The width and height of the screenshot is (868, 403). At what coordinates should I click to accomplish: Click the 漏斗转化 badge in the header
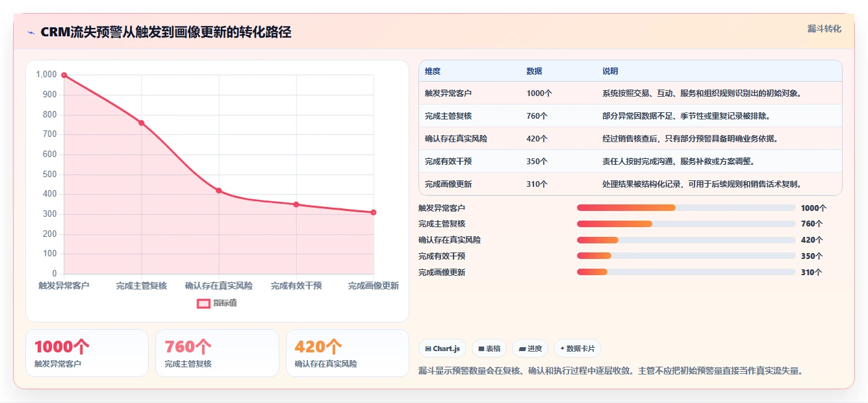coord(824,29)
